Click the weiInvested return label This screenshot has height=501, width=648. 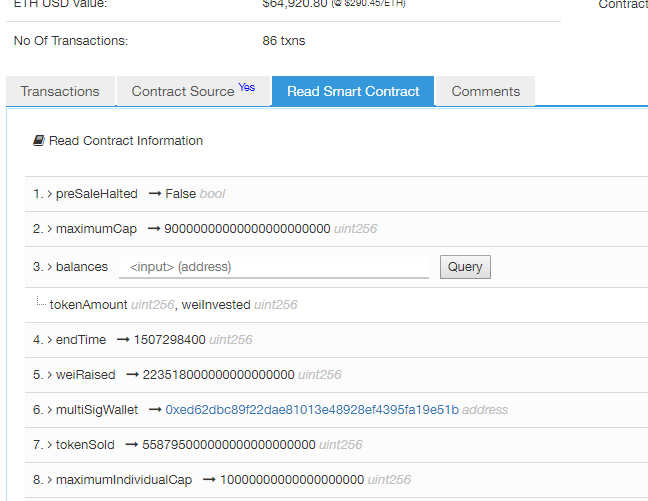(216, 305)
